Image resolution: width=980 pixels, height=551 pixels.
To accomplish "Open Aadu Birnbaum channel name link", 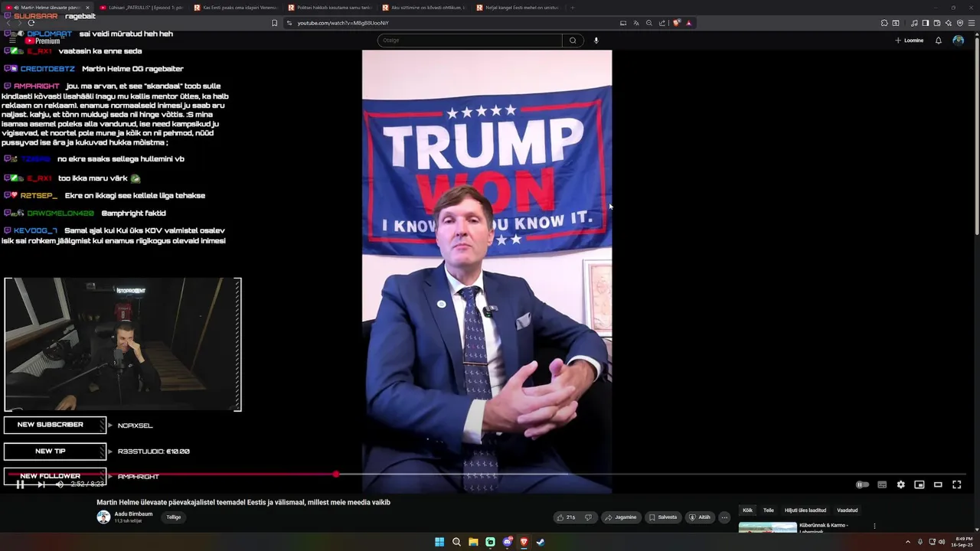I will 133,514.
